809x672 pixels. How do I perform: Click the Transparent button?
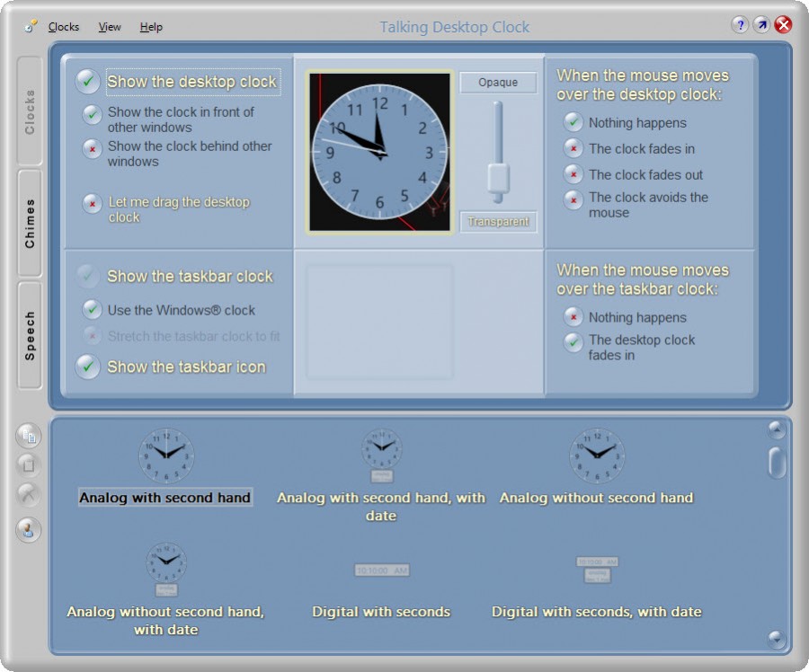(x=498, y=222)
